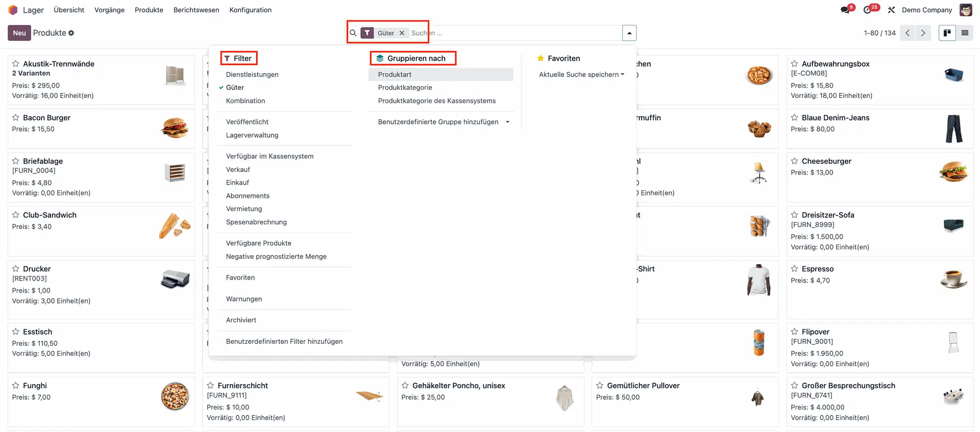Open the Übersicht menu
Screen dimensions: 980x432
click(69, 10)
